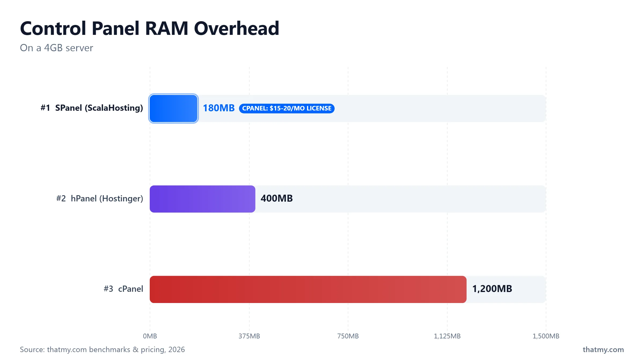Select the '#3 cPanel' label
This screenshot has width=644, height=362.
(x=123, y=289)
